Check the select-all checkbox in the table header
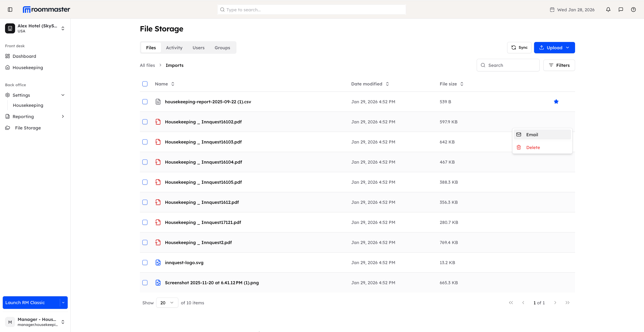 (145, 84)
